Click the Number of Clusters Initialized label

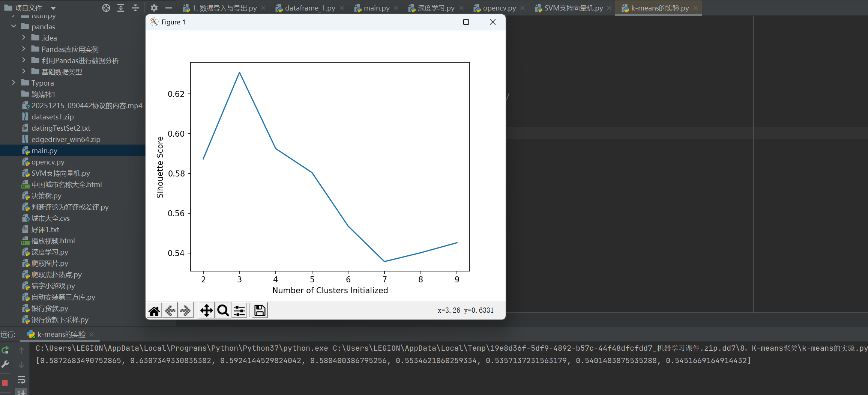pos(330,290)
